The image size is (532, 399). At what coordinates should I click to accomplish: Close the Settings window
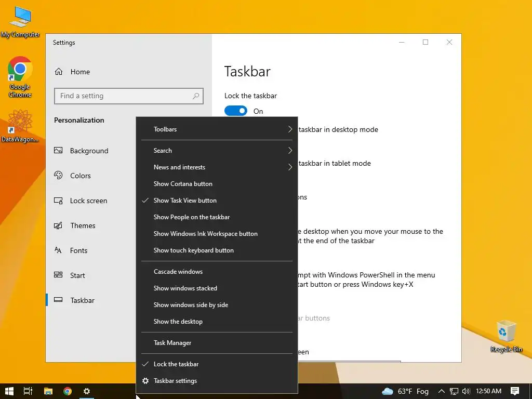[x=449, y=42]
